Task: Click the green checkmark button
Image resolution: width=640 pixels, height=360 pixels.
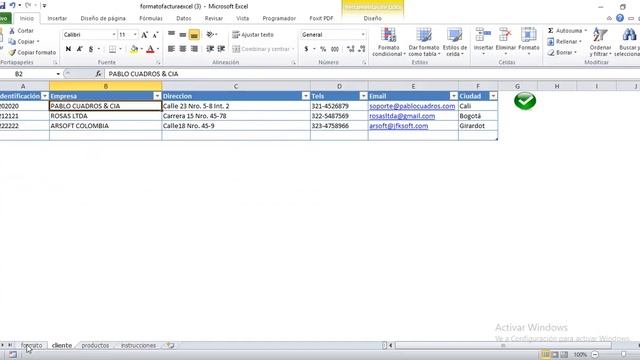Action: pos(525,101)
